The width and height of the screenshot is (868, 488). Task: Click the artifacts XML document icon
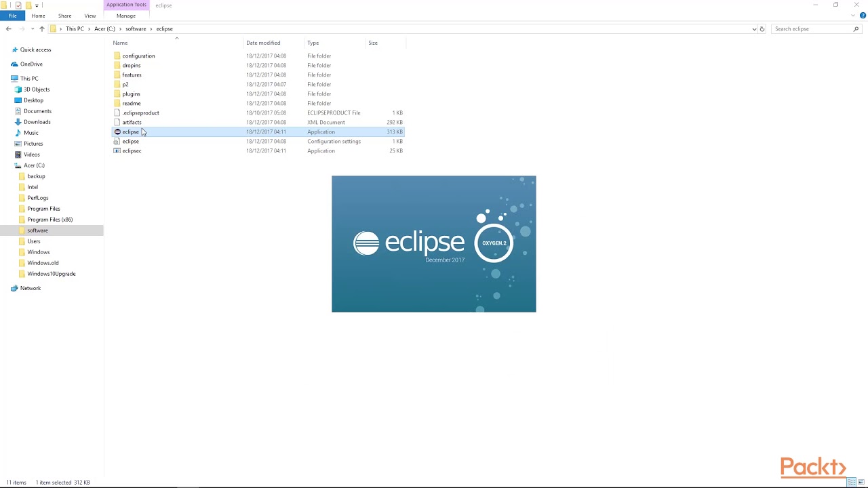[x=117, y=123]
